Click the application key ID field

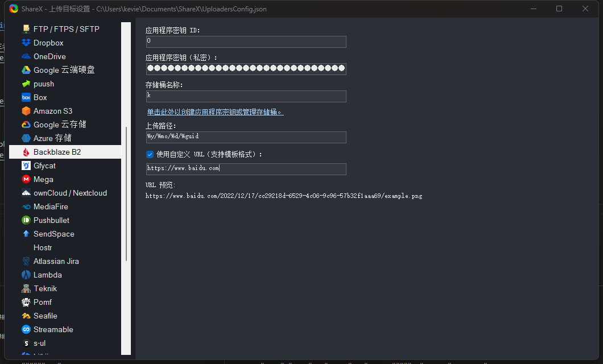246,42
